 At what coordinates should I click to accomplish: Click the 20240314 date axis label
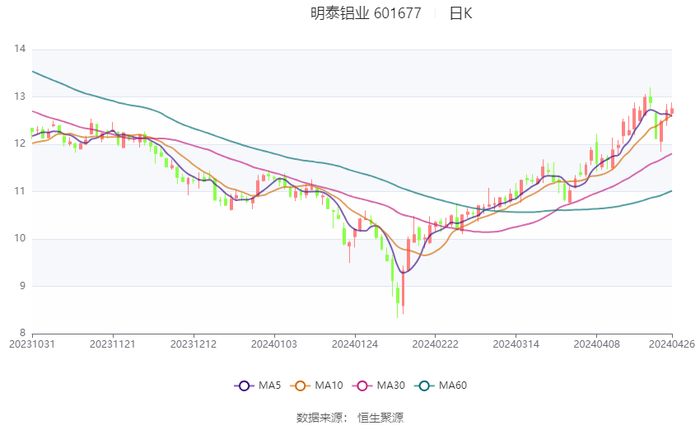pyautogui.click(x=515, y=343)
